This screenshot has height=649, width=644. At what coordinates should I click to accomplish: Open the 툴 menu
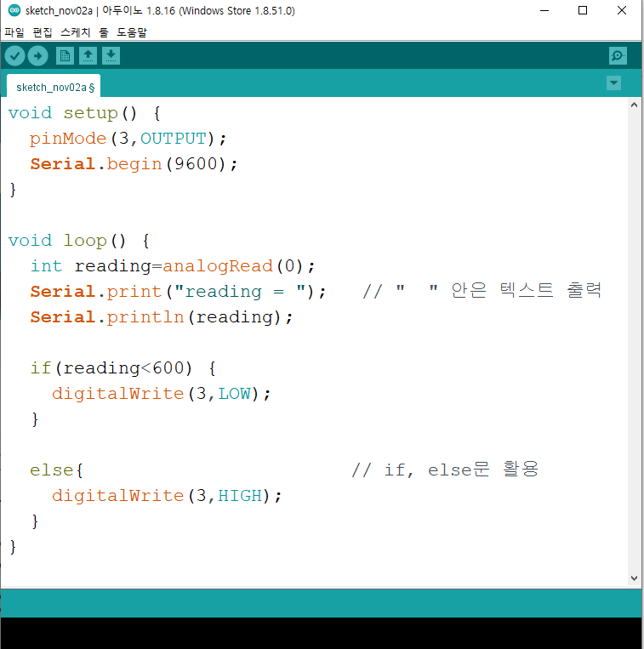[x=104, y=32]
